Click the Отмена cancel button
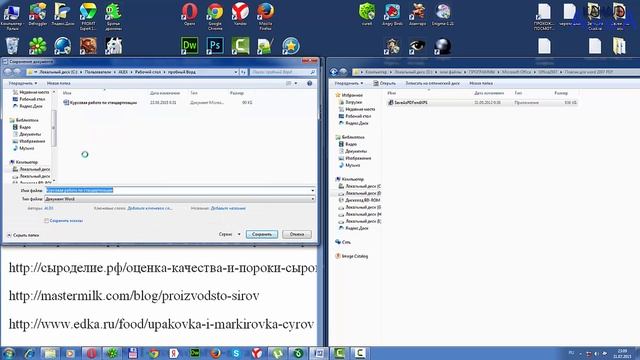Viewport: 640px width, 360px height. click(x=297, y=234)
